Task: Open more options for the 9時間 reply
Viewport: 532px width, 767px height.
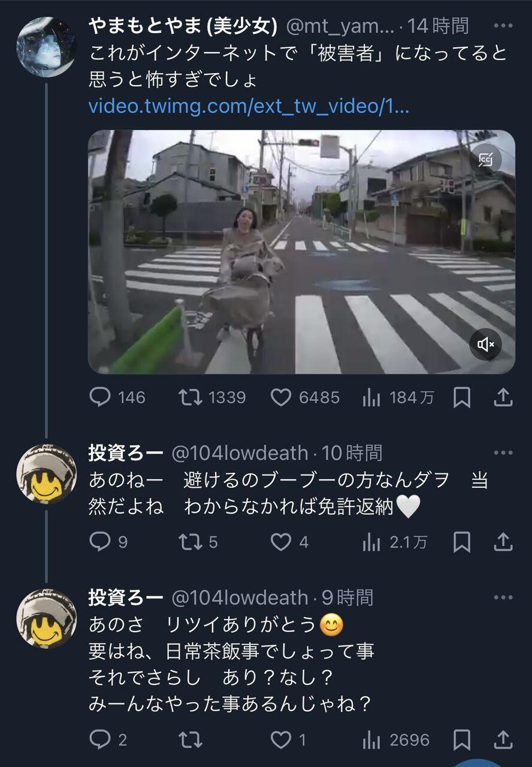Action: pos(503,597)
